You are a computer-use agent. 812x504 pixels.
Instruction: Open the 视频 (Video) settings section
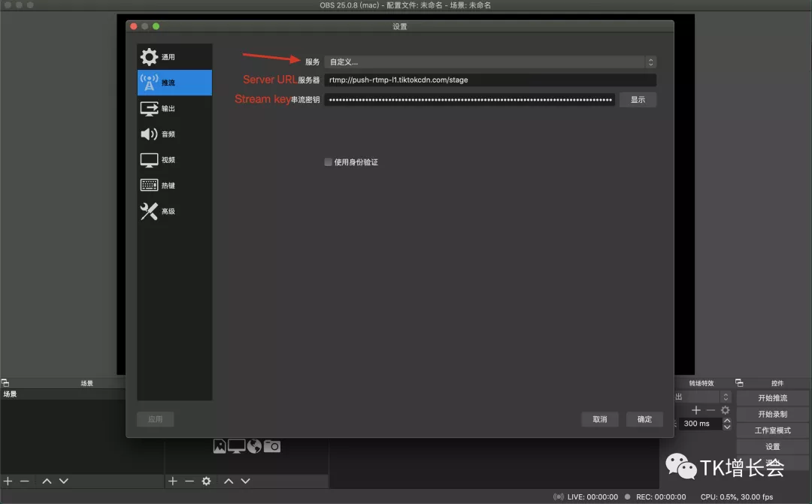pos(174,160)
